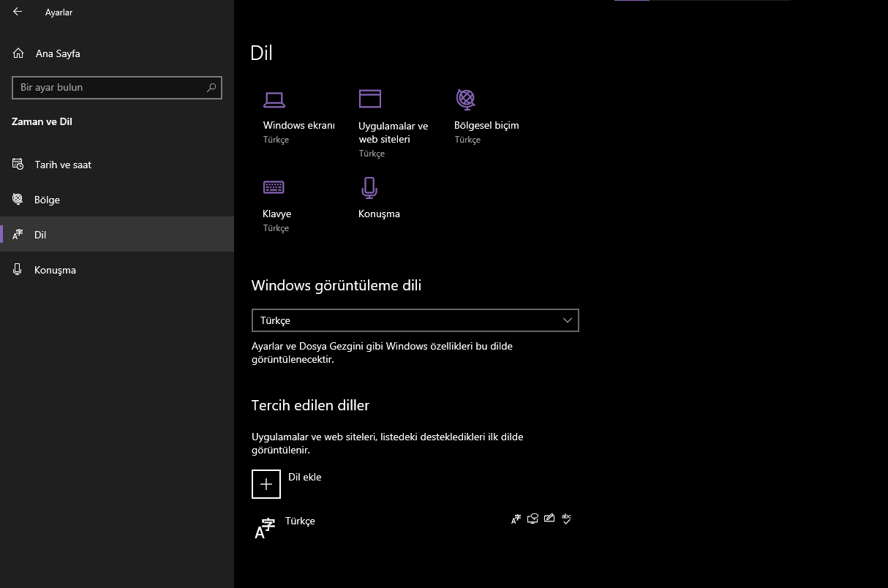Click Uygulamalar ve web siteleri text
This screenshot has height=588, width=888.
coord(394,132)
